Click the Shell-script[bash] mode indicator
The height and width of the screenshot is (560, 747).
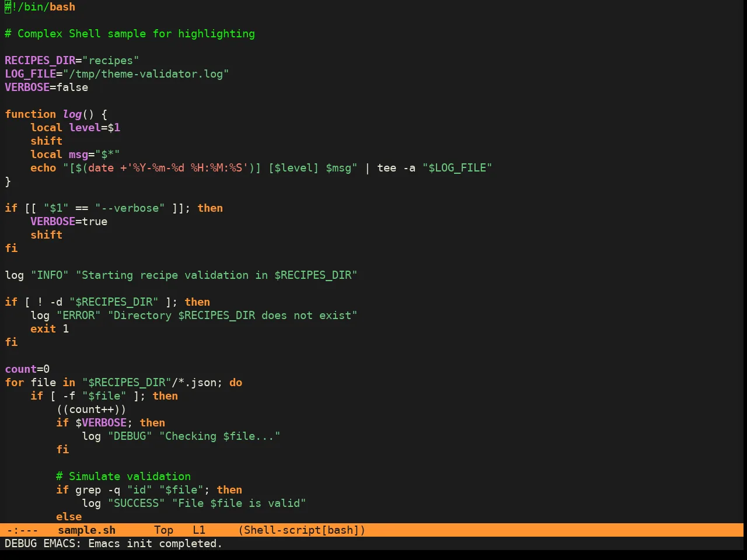click(x=302, y=530)
